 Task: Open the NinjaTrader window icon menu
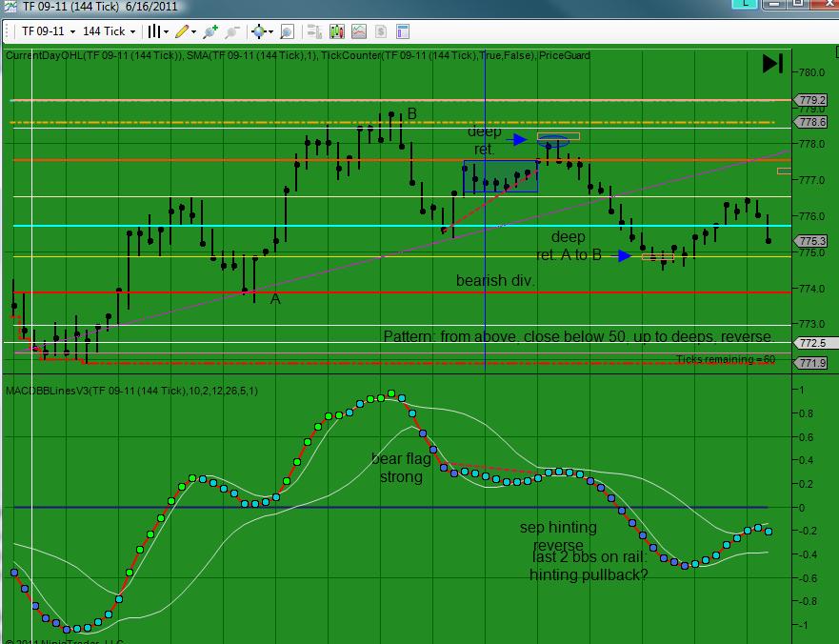tap(10, 7)
